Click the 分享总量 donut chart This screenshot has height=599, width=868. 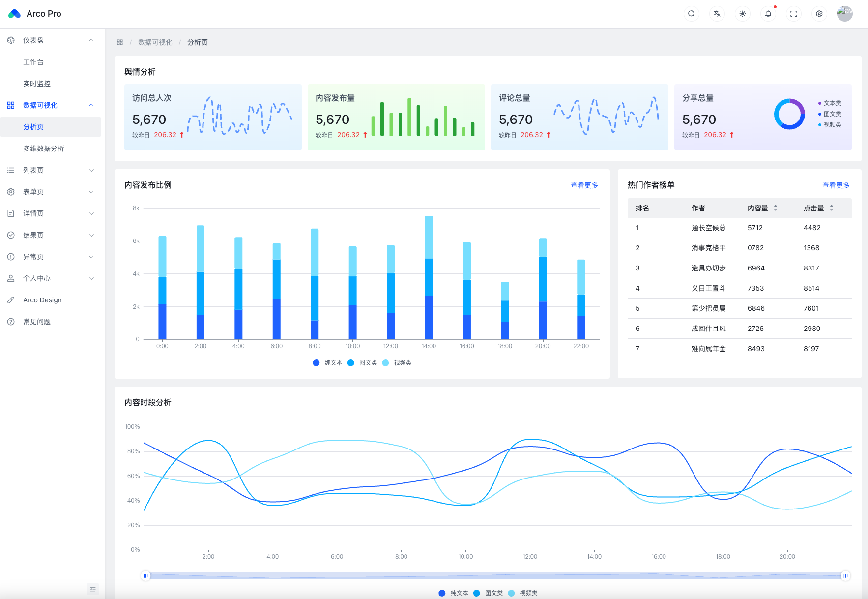[x=789, y=114]
